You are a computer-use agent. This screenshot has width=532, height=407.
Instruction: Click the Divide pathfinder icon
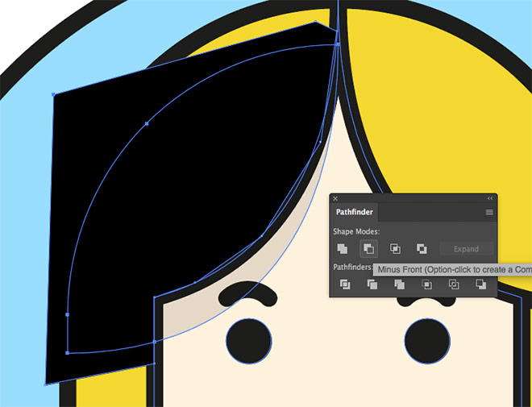tap(345, 284)
